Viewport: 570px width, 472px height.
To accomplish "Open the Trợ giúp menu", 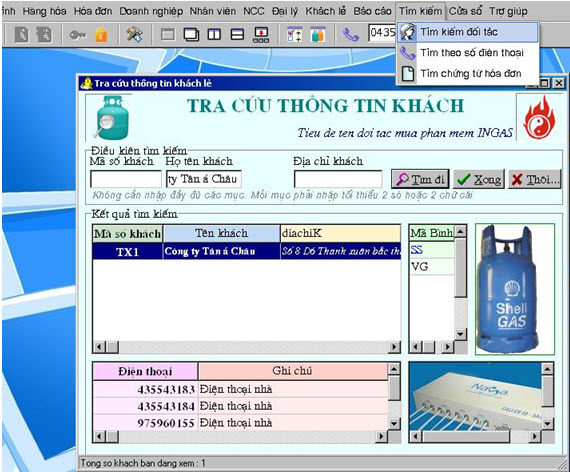I will pyautogui.click(x=508, y=11).
